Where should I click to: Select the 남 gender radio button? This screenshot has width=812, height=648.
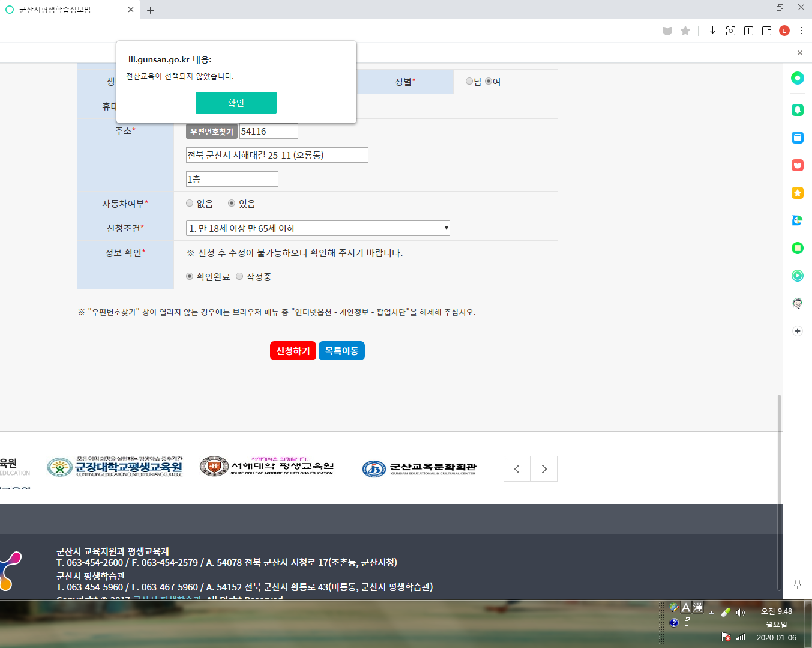(469, 82)
